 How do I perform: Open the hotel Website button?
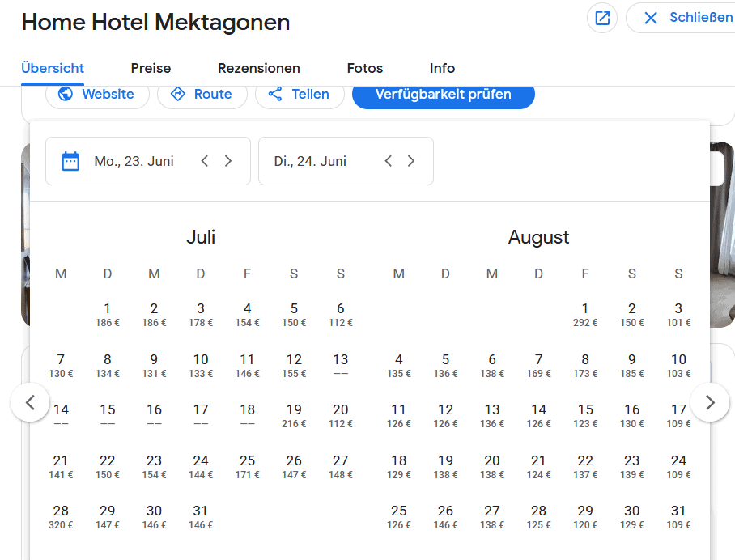97,94
